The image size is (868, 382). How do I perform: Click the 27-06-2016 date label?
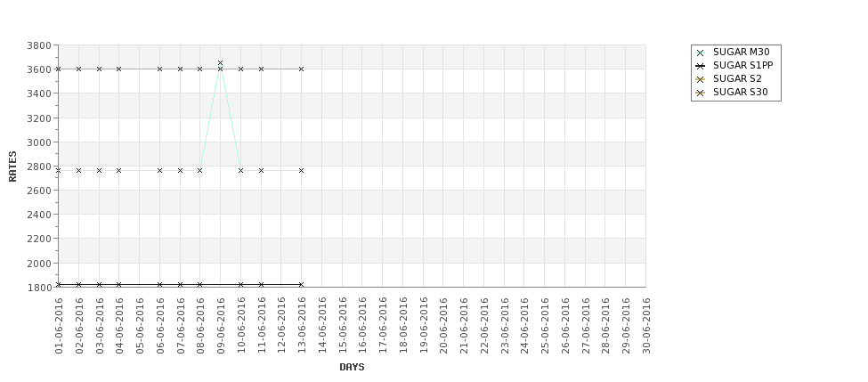click(585, 326)
